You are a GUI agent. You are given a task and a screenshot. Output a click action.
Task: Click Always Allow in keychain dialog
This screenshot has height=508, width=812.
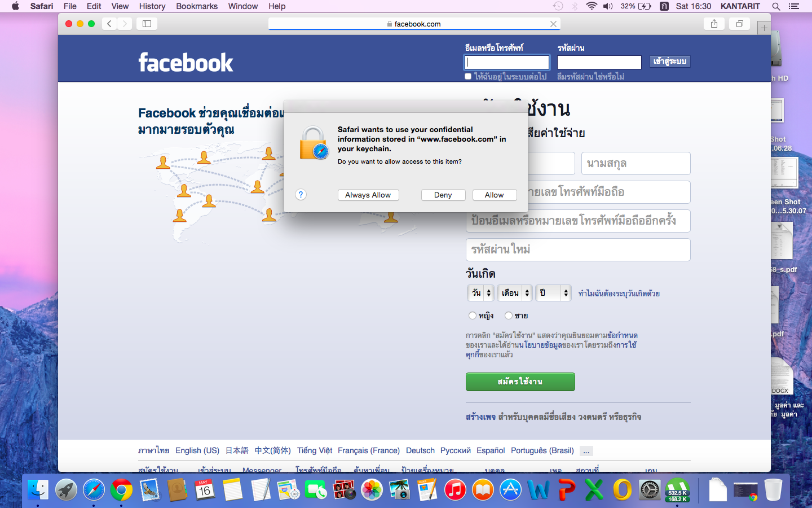point(368,195)
